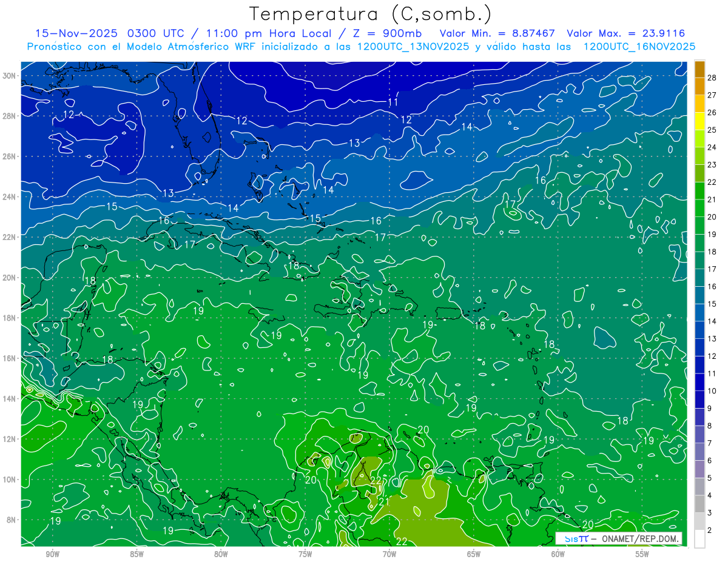Click legend value 9 on the color bar
This screenshot has width=728, height=562.
pos(710,409)
